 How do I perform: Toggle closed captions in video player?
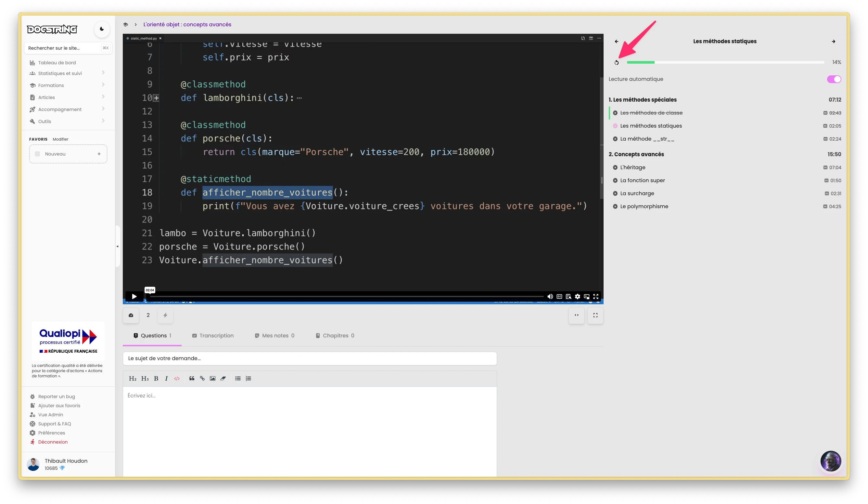pyautogui.click(x=559, y=296)
